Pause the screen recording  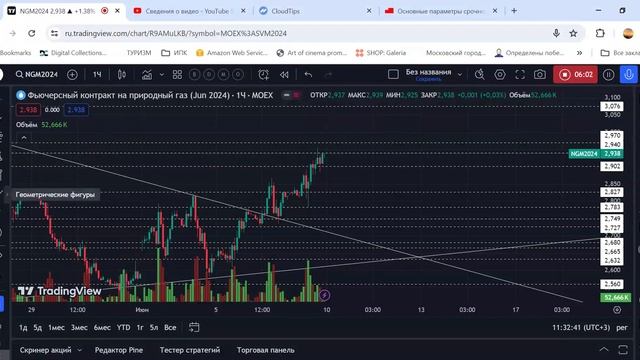608,75
